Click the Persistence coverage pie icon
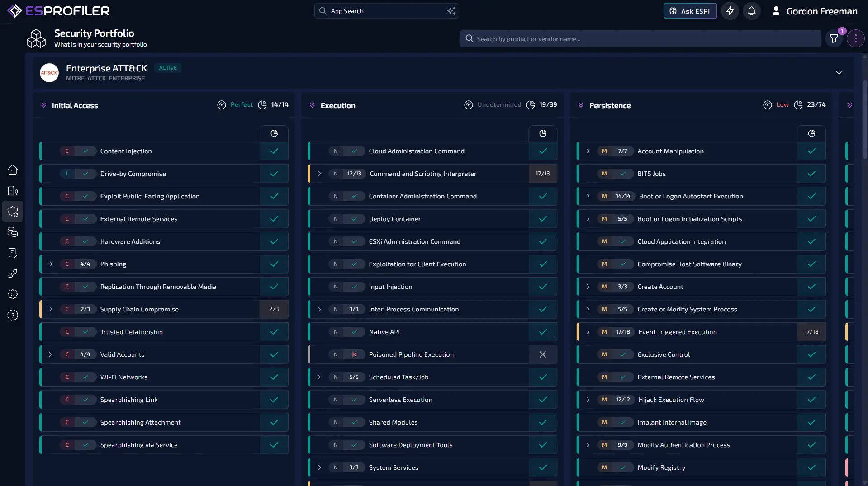868x486 pixels. click(x=798, y=105)
